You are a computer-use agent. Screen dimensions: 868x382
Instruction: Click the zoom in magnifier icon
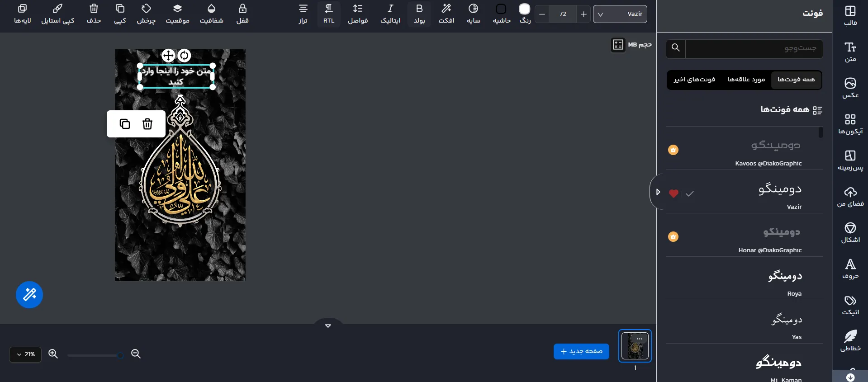click(53, 354)
